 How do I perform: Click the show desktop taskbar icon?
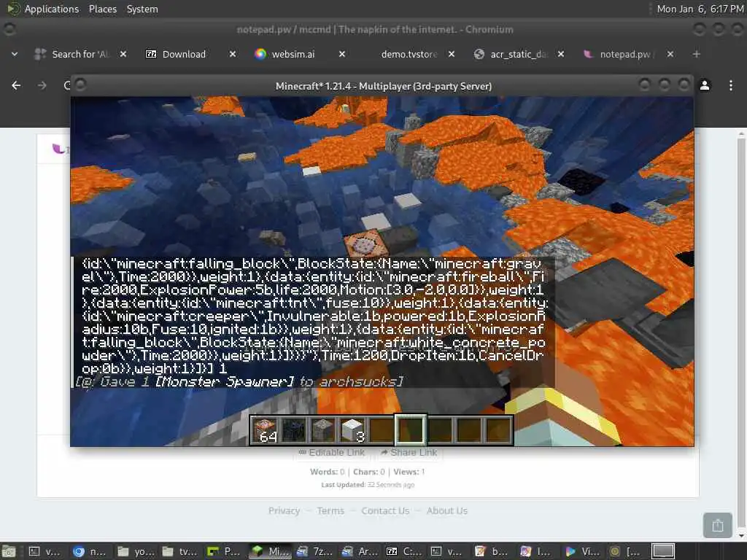coord(9,551)
